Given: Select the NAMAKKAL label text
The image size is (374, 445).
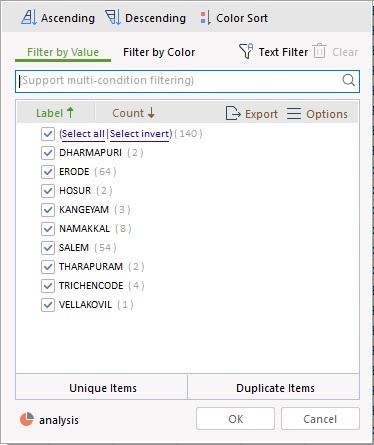Looking at the screenshot, I should tap(84, 229).
